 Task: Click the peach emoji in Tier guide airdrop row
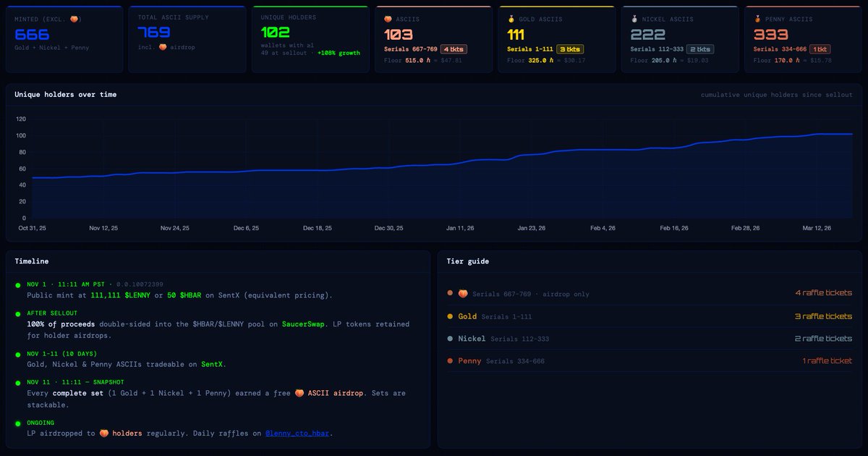[x=463, y=293]
